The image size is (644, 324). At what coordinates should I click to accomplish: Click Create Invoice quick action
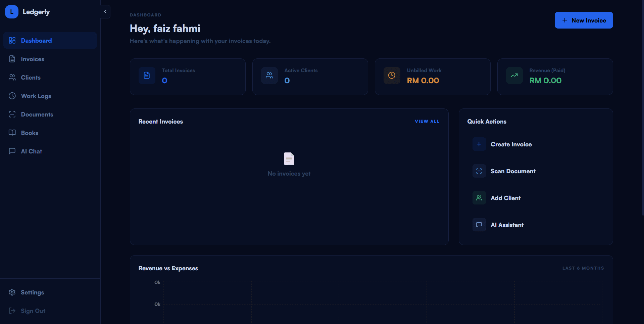click(x=536, y=144)
